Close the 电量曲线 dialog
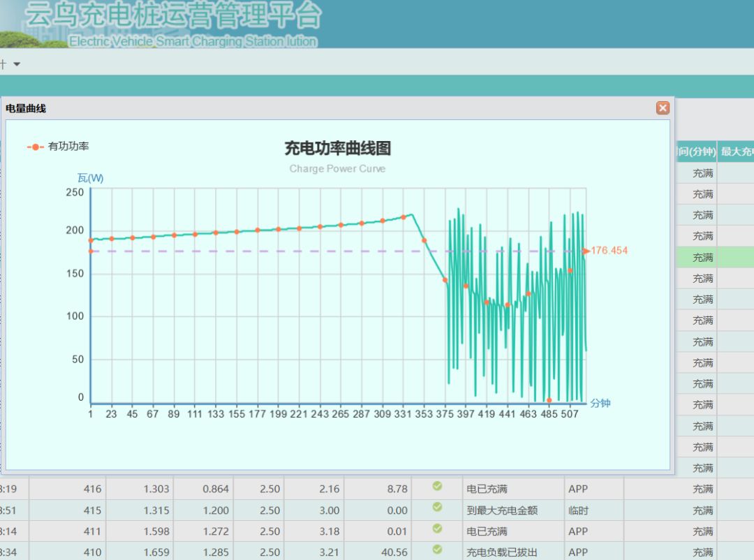The image size is (754, 560). tap(663, 108)
